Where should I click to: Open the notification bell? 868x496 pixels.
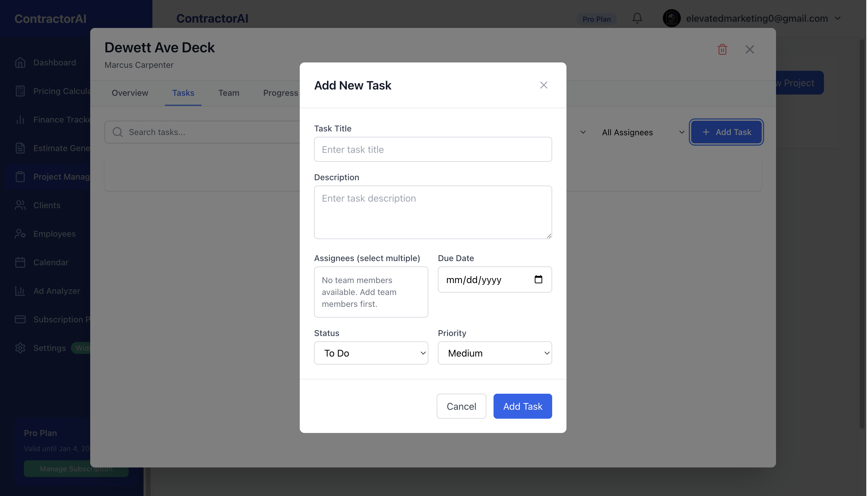637,18
